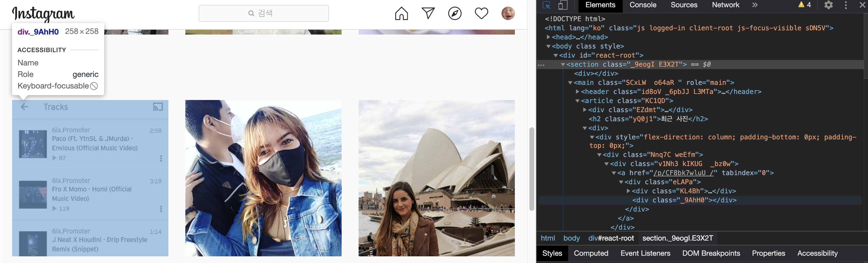Collapse the div eLAPa node

click(621, 182)
